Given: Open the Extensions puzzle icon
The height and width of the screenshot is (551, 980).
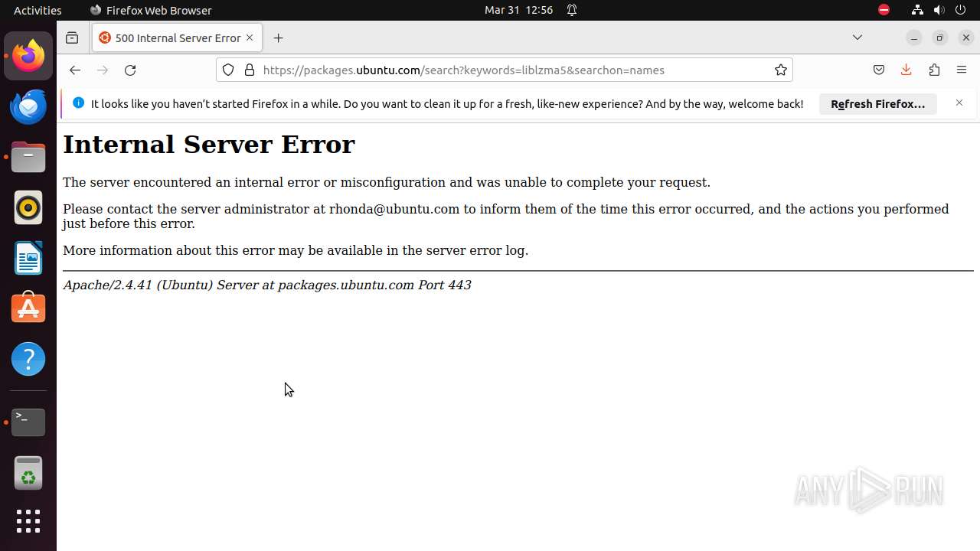Looking at the screenshot, I should (x=934, y=70).
